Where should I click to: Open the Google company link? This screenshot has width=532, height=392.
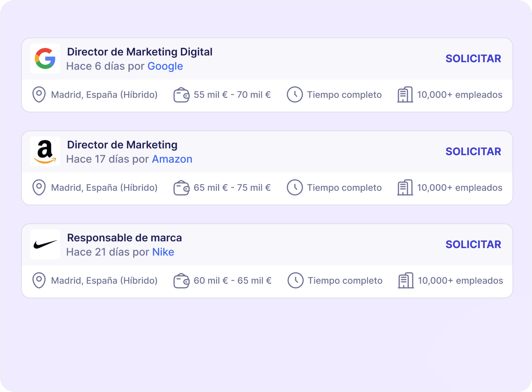165,66
